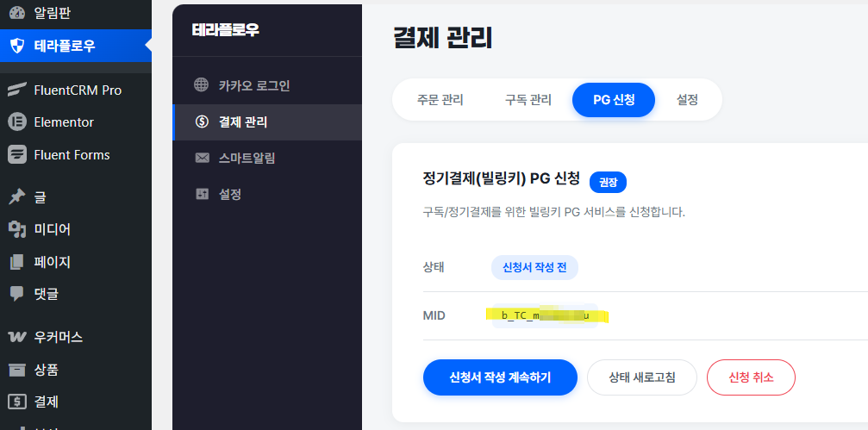This screenshot has height=430, width=868.
Task: Open the 페이지 menu item
Action: click(52, 262)
